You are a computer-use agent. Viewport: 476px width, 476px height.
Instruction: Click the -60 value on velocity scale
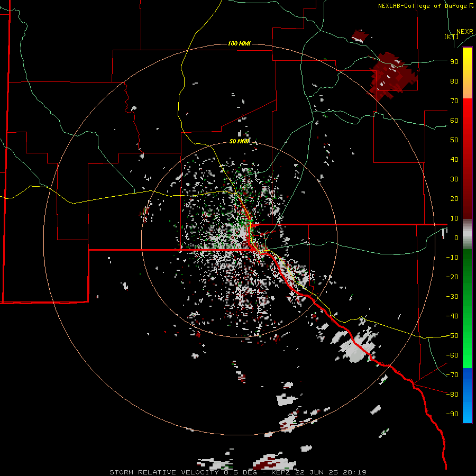point(452,355)
